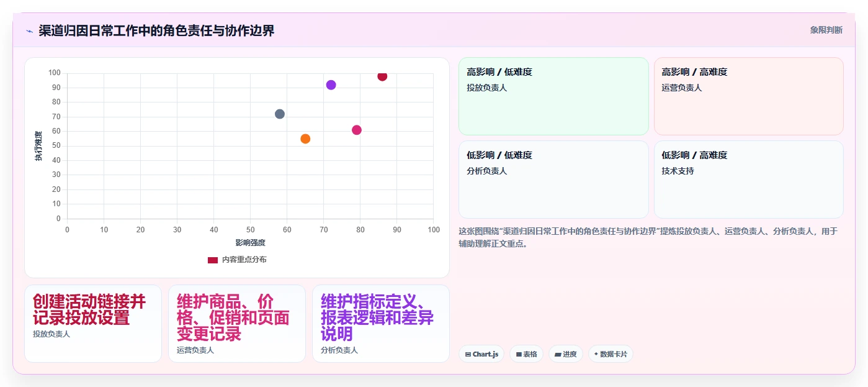Select the orange scatter point

[305, 139]
